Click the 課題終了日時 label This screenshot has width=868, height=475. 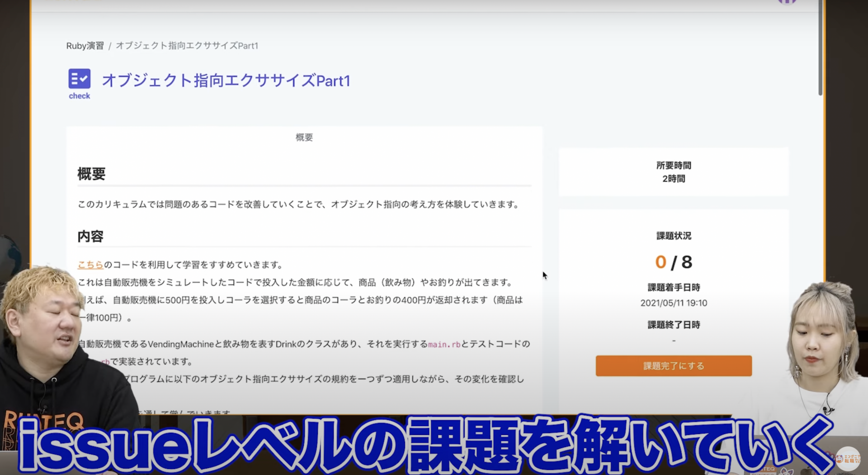(674, 325)
